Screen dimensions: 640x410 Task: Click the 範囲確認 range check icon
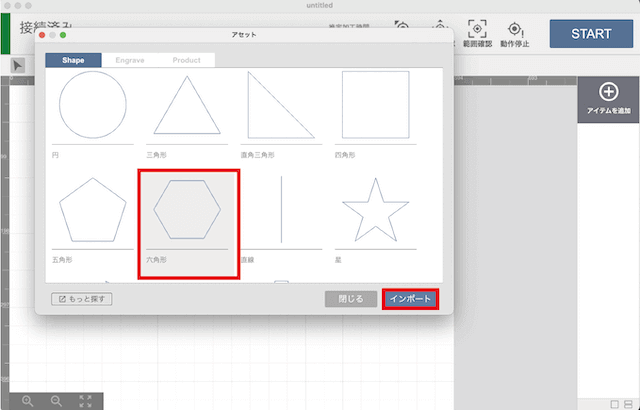click(478, 28)
